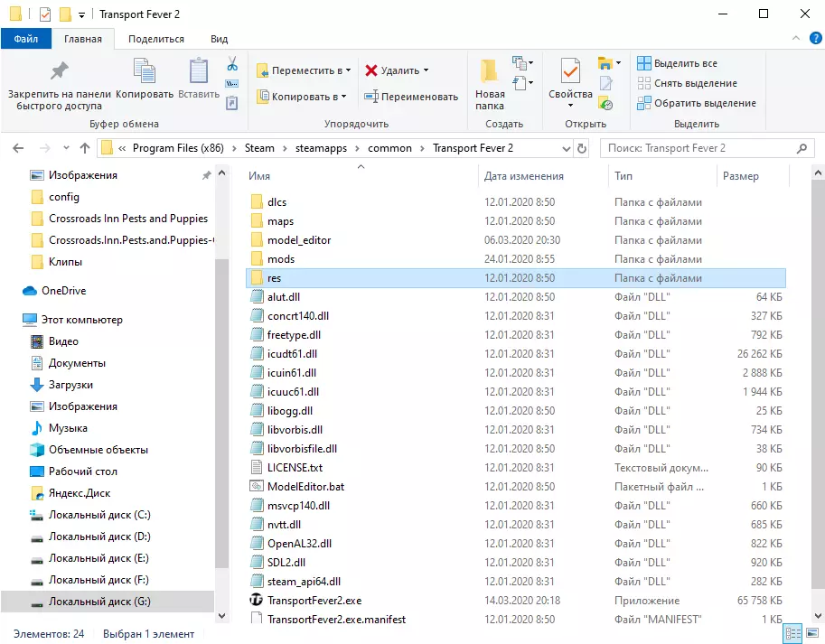Click the Properties checkmark icon
Screen dimensions: 825x644
pyautogui.click(x=570, y=70)
